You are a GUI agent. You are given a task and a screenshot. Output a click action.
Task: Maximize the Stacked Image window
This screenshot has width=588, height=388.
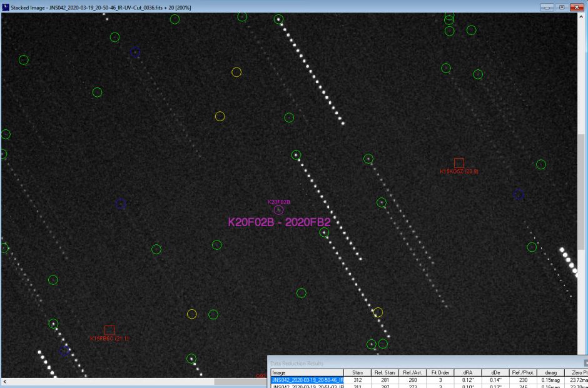(x=565, y=7)
